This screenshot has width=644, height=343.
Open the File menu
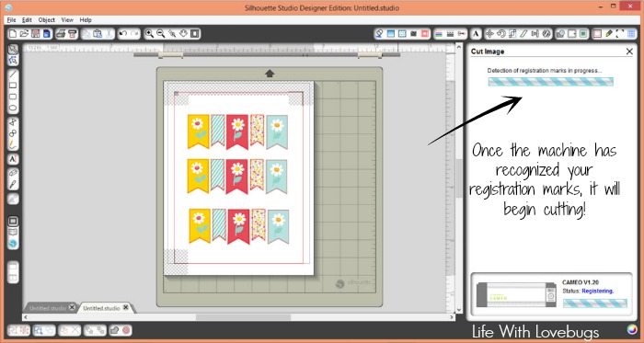point(11,19)
